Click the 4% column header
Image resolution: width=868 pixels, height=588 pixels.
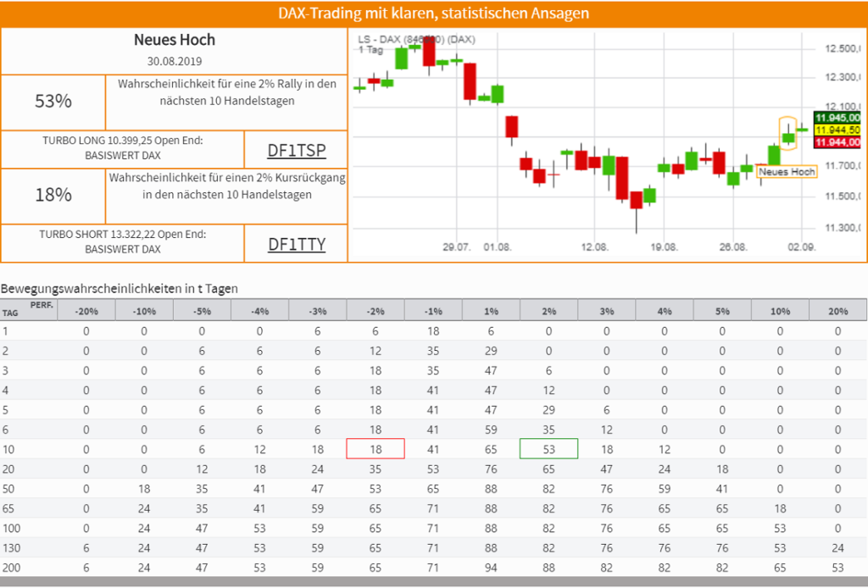coord(665,311)
